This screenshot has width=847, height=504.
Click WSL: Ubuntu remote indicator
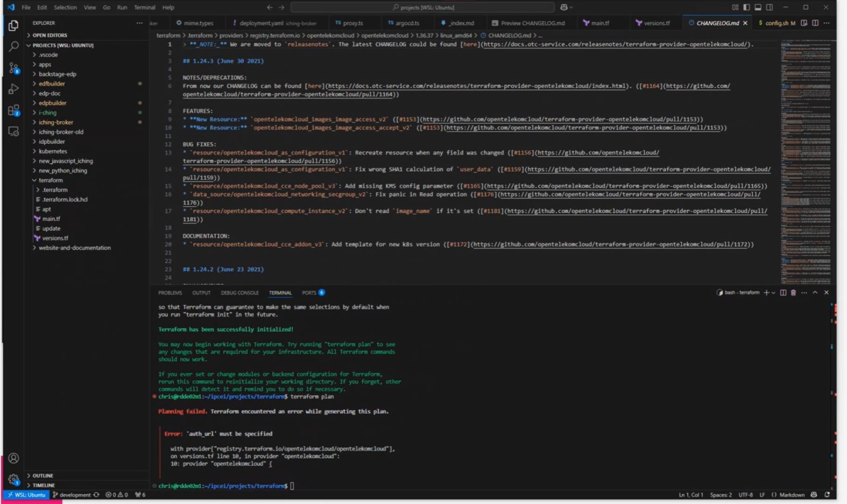pyautogui.click(x=27, y=495)
